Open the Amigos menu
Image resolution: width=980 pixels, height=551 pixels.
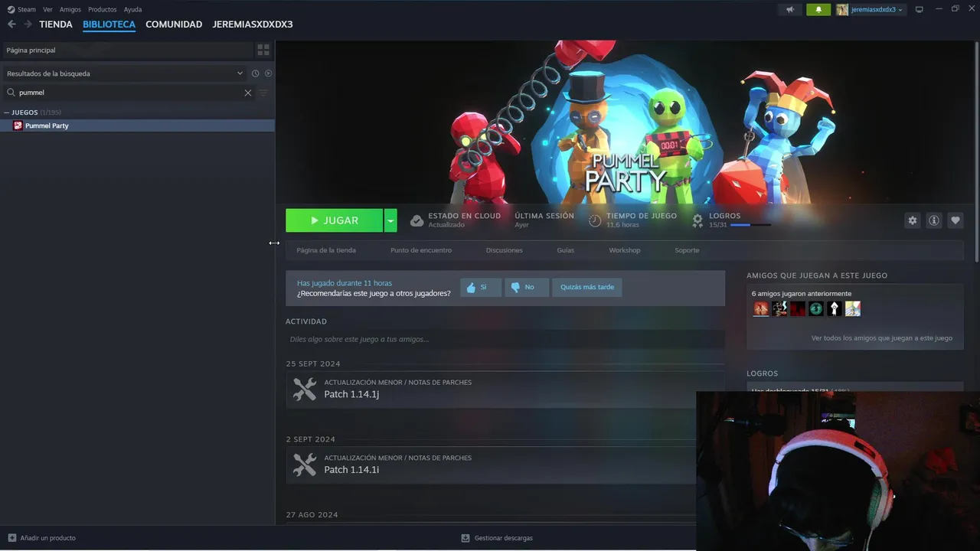click(x=70, y=9)
